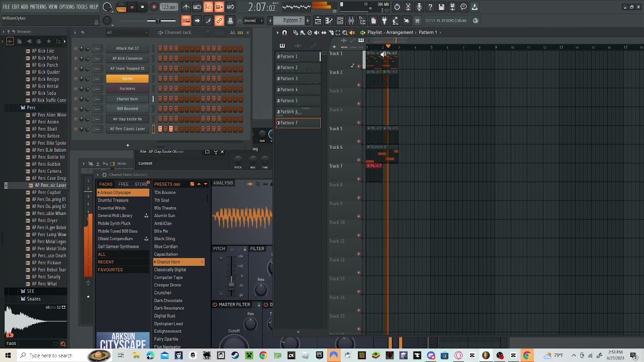This screenshot has width=644, height=362.
Task: Open the Piano roll icon
Action: click(x=329, y=21)
